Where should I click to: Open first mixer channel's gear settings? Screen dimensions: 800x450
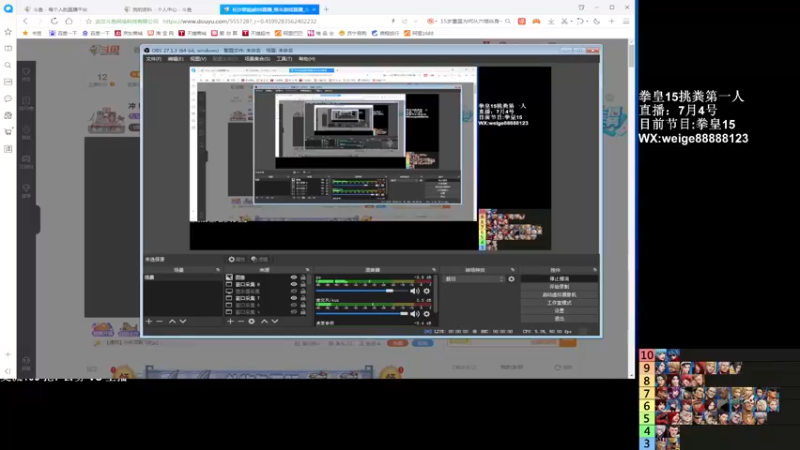point(427,291)
